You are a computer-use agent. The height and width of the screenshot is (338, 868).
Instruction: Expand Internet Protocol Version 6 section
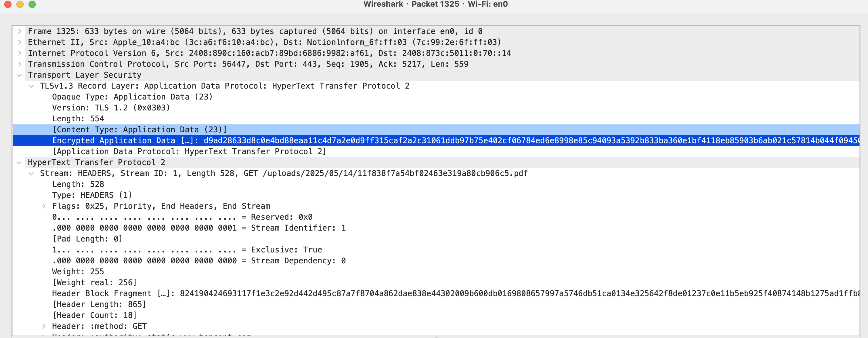point(19,53)
